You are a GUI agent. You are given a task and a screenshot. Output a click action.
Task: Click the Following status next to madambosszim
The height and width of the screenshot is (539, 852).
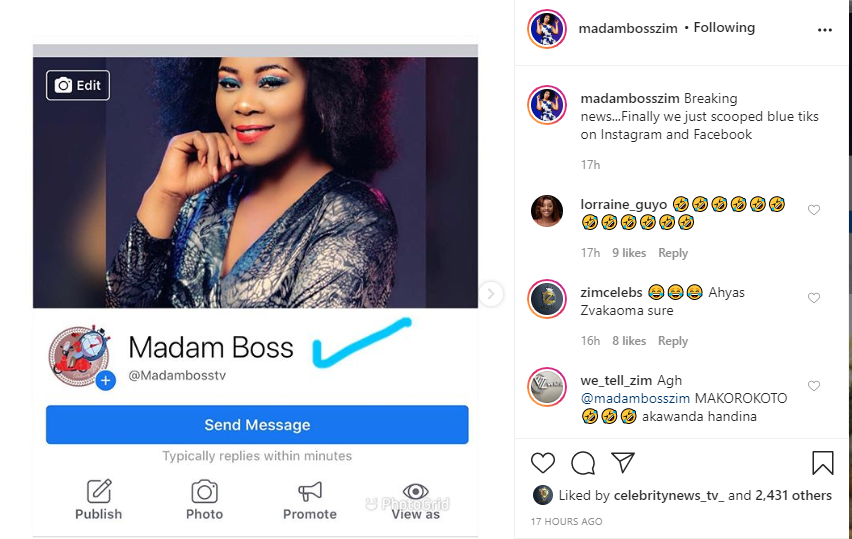tap(724, 28)
